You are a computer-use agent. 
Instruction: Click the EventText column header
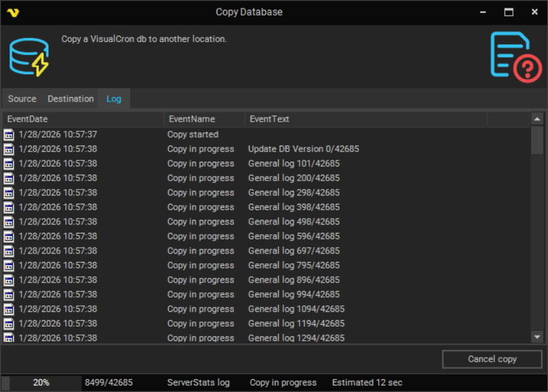point(366,119)
